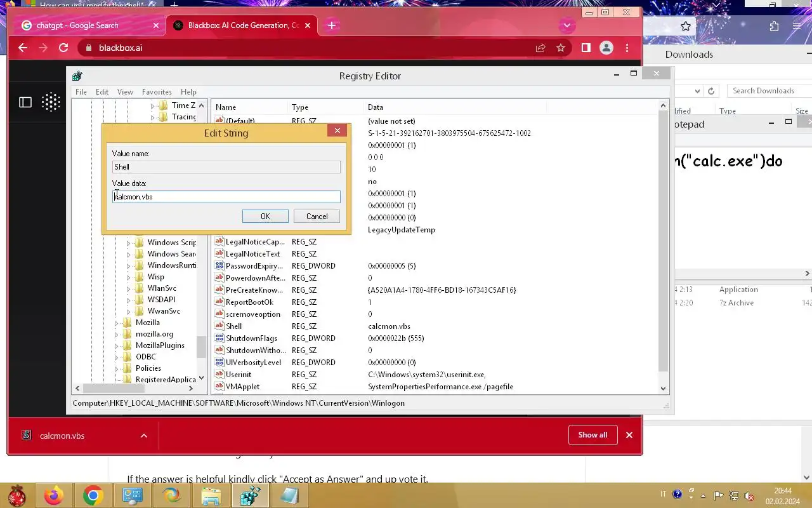The image size is (812, 508).
Task: Expand the WSDAPI registry key
Action: click(x=129, y=300)
